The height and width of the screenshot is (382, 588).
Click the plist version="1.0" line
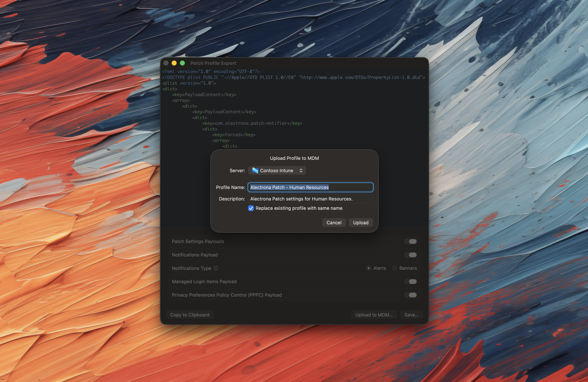(189, 83)
